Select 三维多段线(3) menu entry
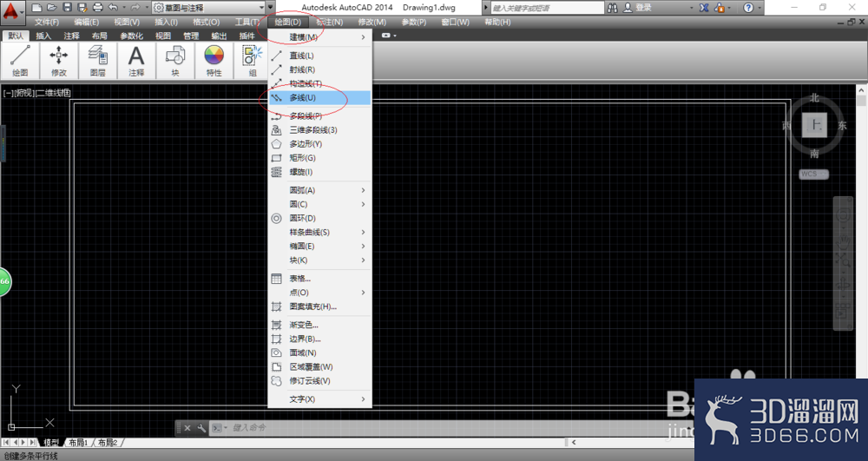 (320, 130)
